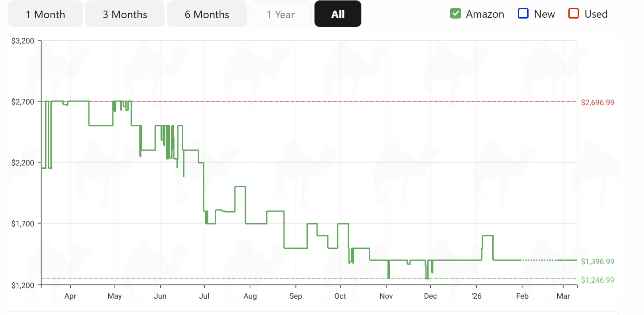Choose the 6 Months time range
This screenshot has width=644, height=315.
click(x=207, y=14)
